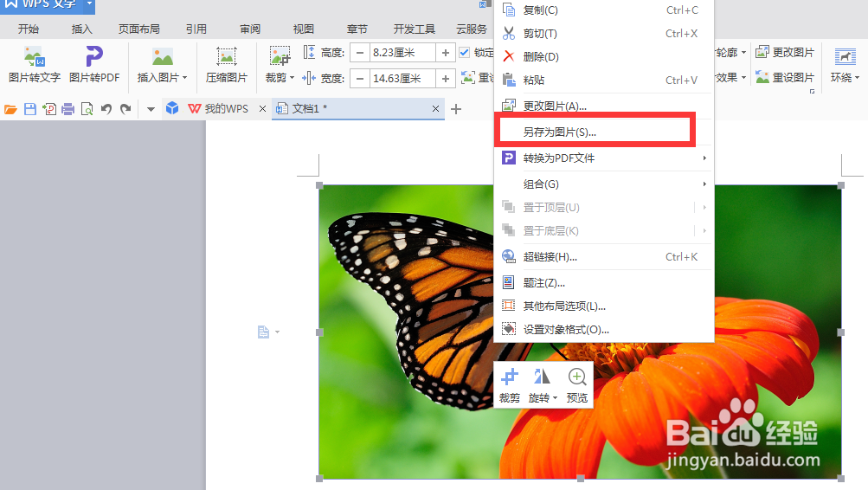
Task: Click the print icon in the quick toolbar
Action: click(68, 109)
